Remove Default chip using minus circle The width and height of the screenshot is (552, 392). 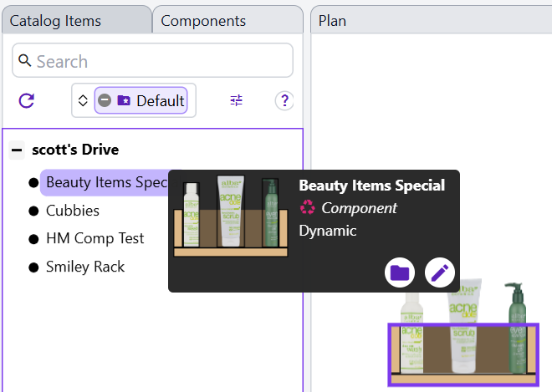tap(105, 101)
